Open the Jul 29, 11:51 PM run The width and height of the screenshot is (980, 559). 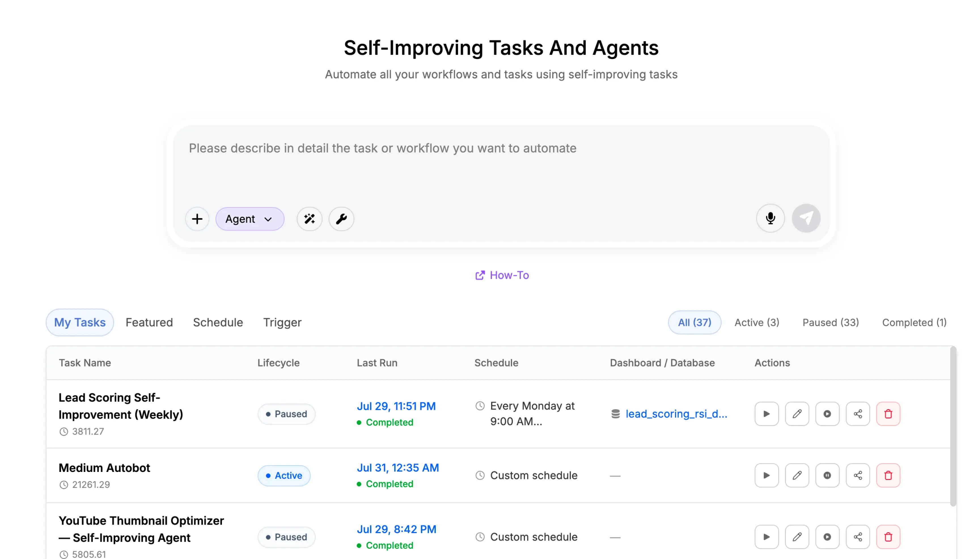pyautogui.click(x=396, y=406)
